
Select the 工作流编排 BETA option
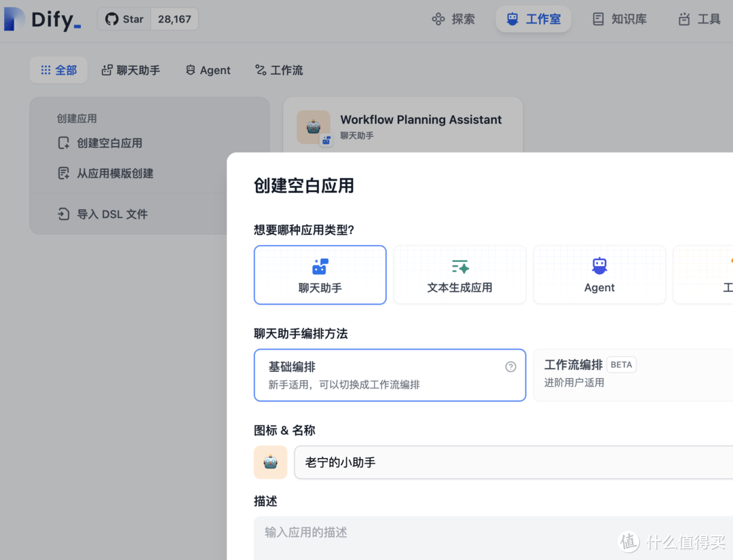click(631, 373)
